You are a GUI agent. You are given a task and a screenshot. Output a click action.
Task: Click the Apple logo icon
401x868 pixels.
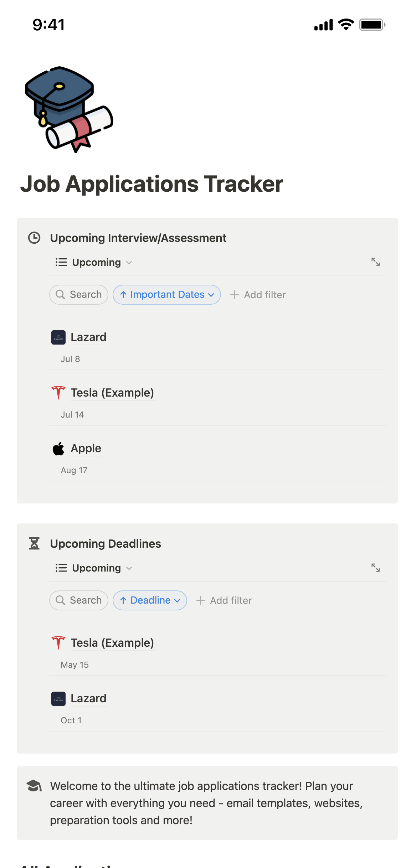(58, 449)
